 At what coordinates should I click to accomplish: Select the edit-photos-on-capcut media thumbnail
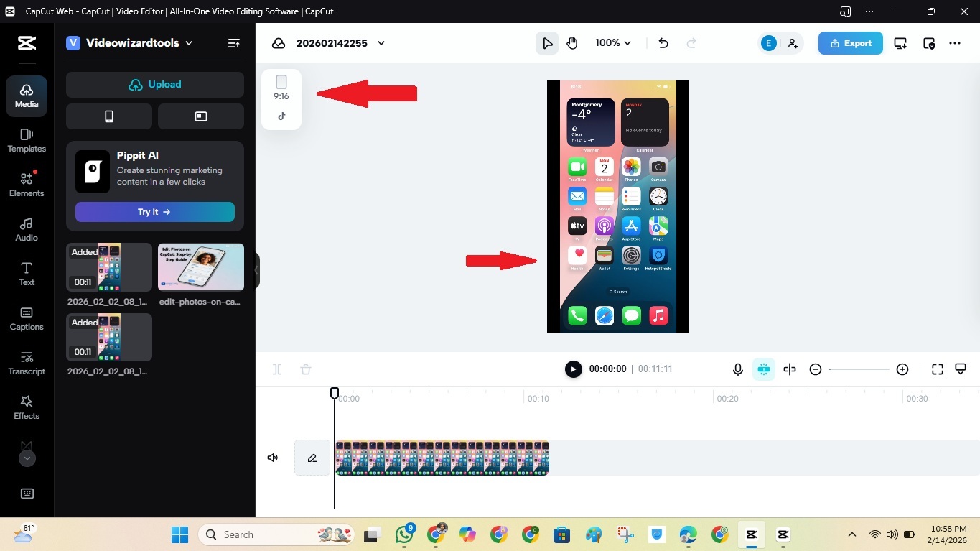point(201,267)
